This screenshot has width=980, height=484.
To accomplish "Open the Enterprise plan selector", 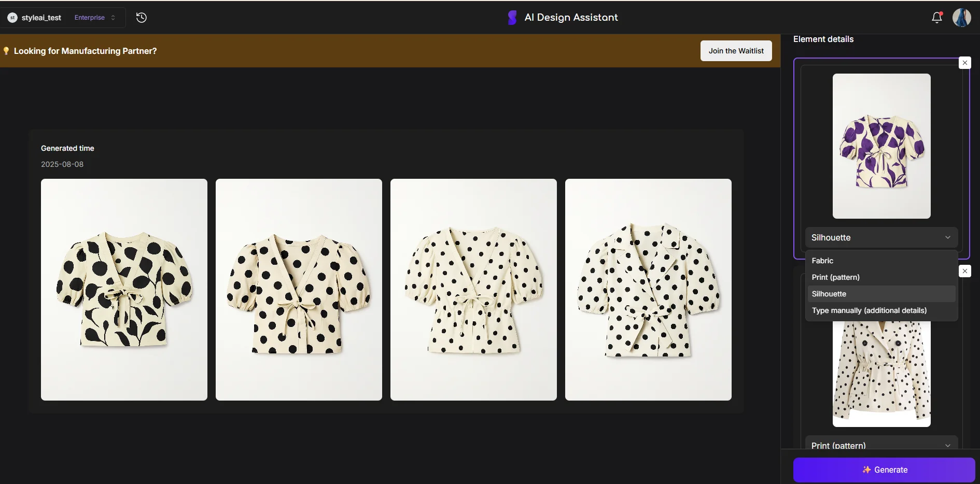I will (94, 17).
